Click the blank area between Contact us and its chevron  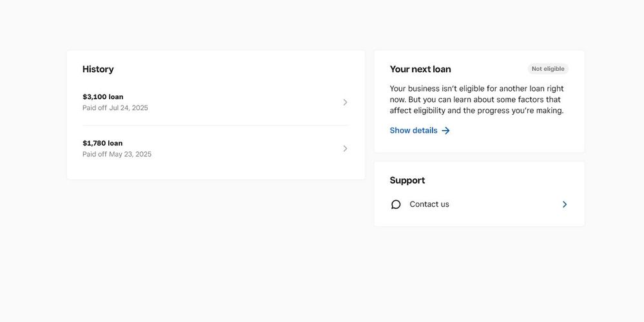coord(503,205)
